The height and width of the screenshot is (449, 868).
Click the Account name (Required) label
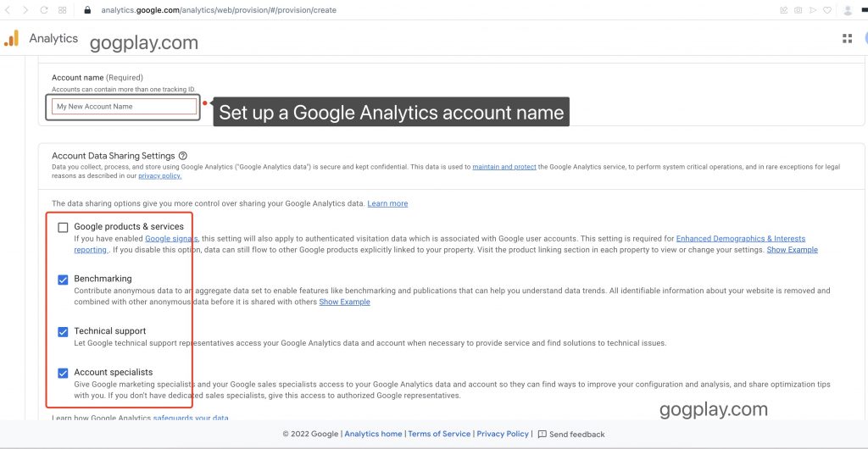pos(97,77)
